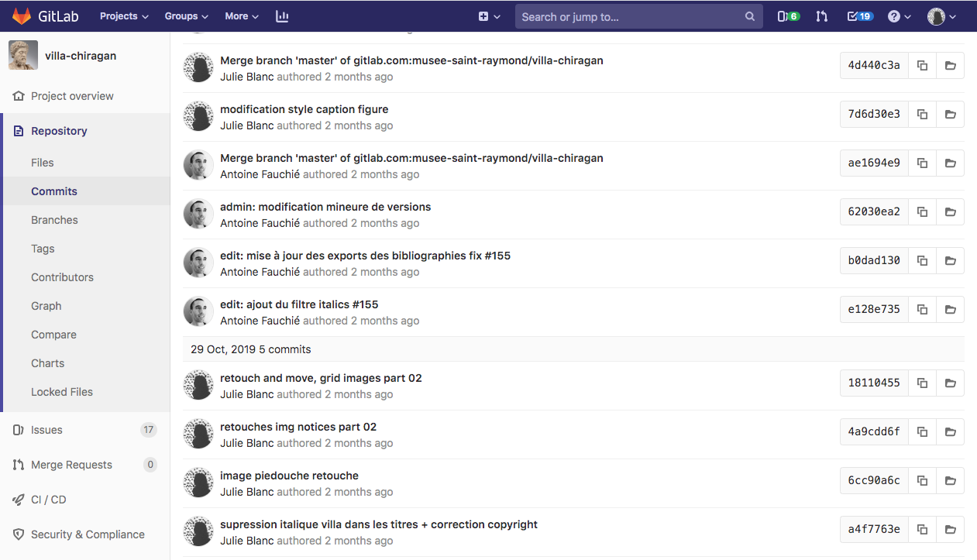This screenshot has width=977, height=560.
Task: Open the to-do list icon with 19 badge
Action: point(860,16)
